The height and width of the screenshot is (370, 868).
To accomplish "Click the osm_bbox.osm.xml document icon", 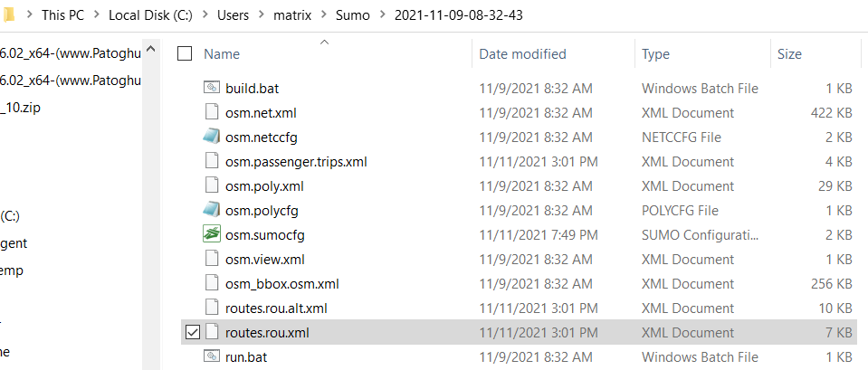I will pos(212,284).
